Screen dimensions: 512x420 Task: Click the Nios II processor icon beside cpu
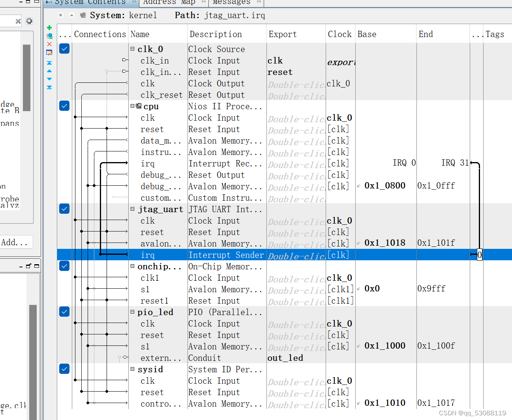[x=139, y=106]
